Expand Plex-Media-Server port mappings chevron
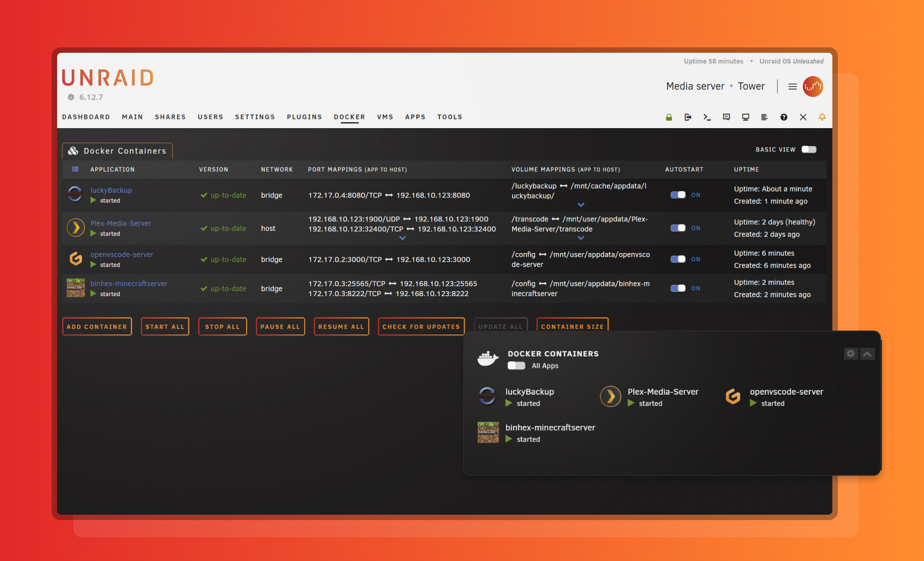Image resolution: width=924 pixels, height=561 pixels. coord(402,237)
